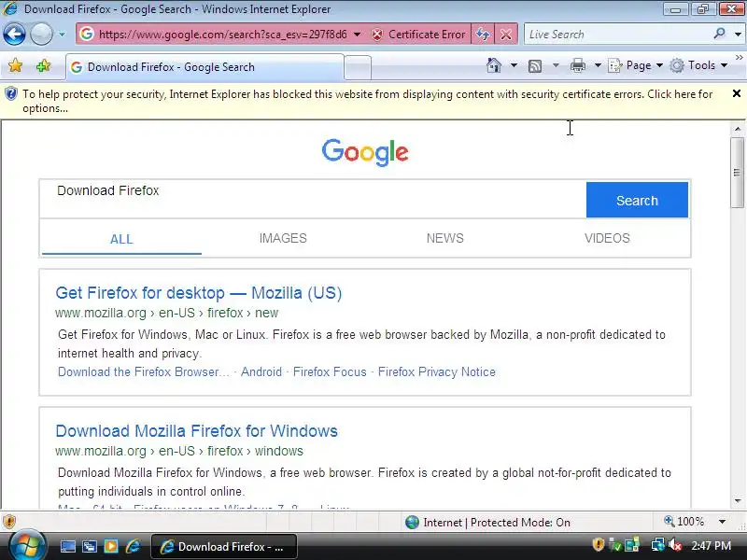
Task: Click the Google logo
Action: [365, 152]
